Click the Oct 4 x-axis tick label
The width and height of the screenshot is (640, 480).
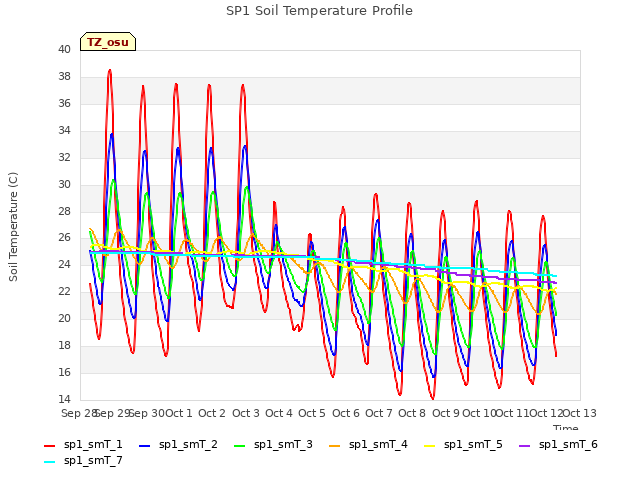pos(279,413)
